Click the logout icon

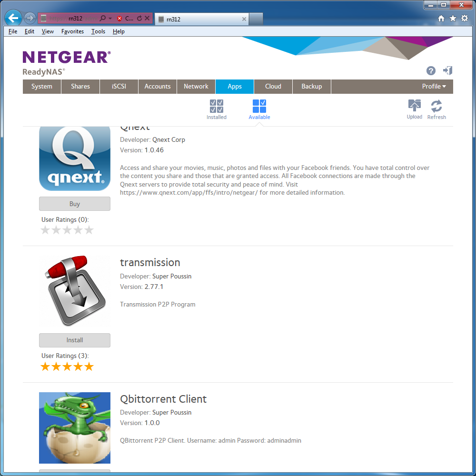click(447, 71)
